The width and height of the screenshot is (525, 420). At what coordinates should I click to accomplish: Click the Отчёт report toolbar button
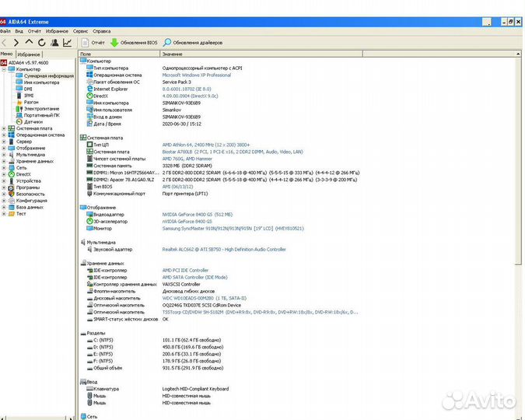point(93,43)
